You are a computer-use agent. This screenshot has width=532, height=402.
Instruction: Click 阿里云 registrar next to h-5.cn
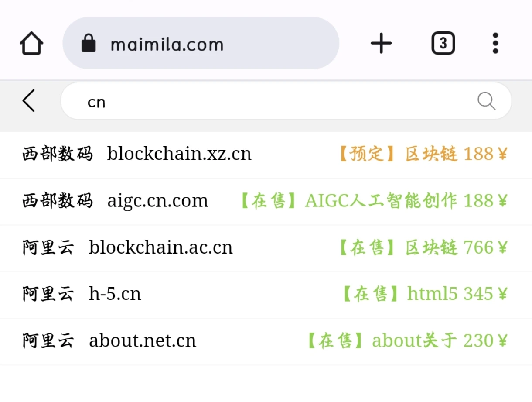48,294
